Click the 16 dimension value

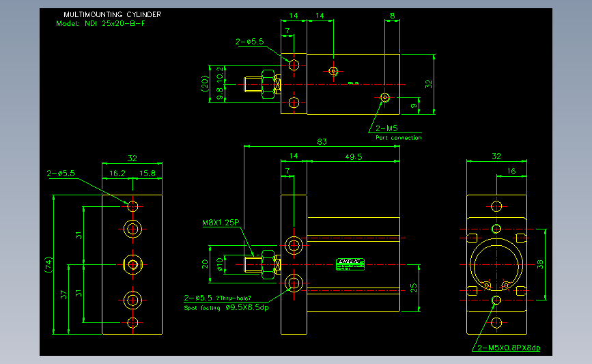[x=511, y=171]
